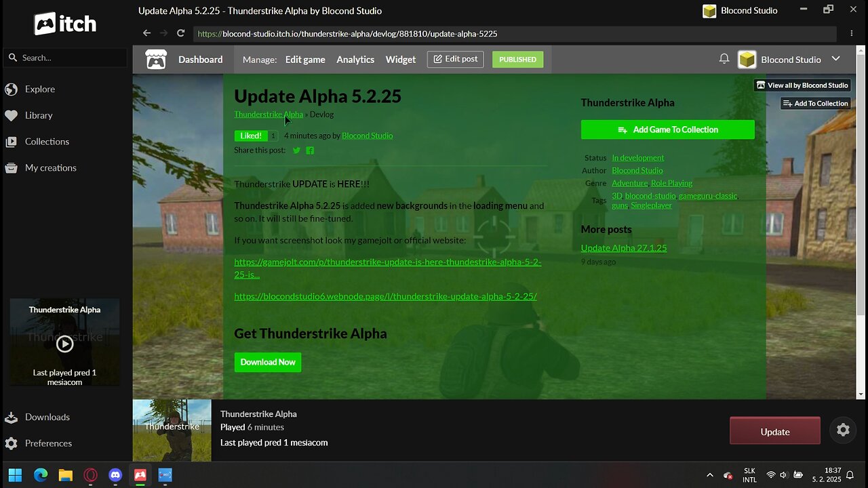Open Microsoft Edge from taskbar
The width and height of the screenshot is (868, 488).
tap(41, 475)
